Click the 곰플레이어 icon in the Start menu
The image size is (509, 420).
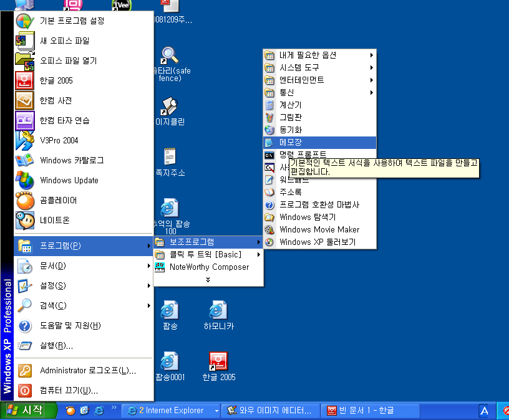point(25,201)
